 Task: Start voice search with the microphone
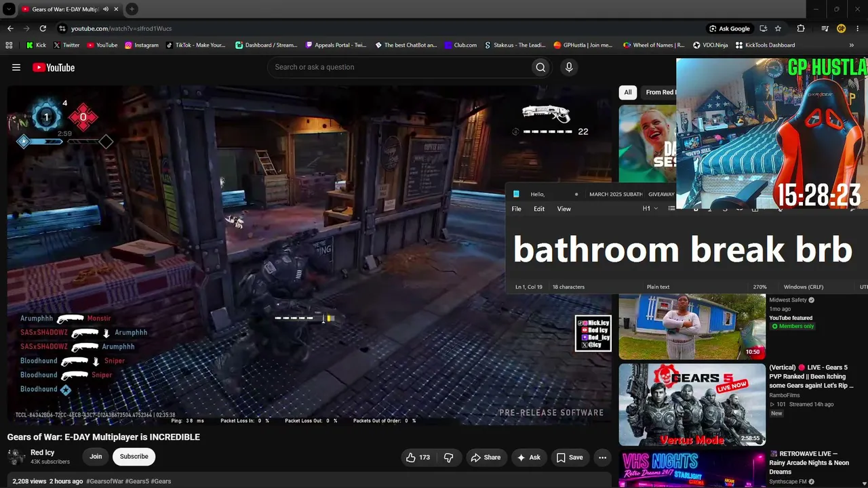click(x=569, y=67)
